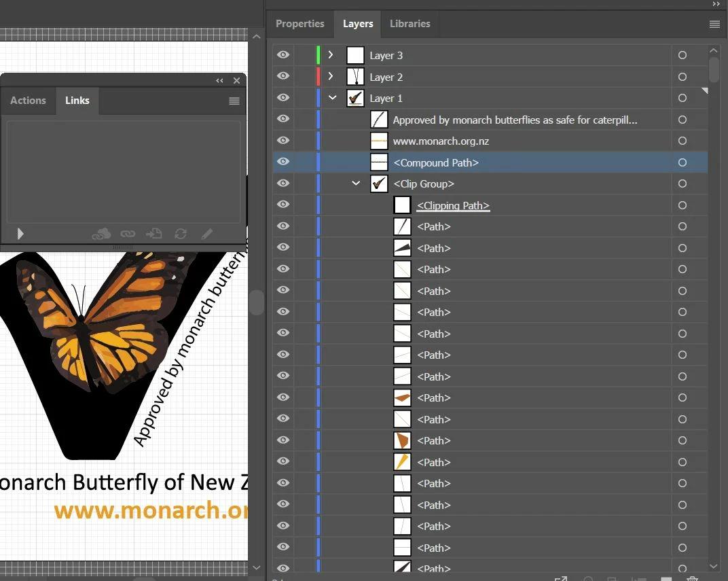Collapse the right panel dock with double arrows
The height and width of the screenshot is (581, 728).
point(716,3)
